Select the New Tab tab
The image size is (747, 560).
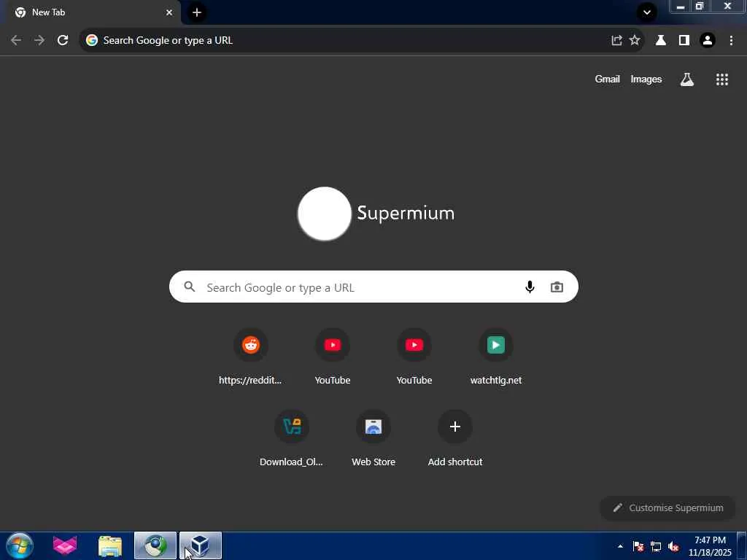tap(90, 12)
